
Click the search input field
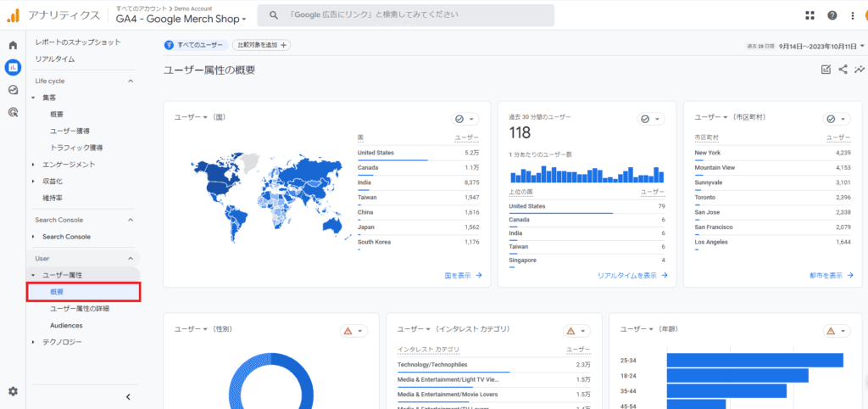405,15
